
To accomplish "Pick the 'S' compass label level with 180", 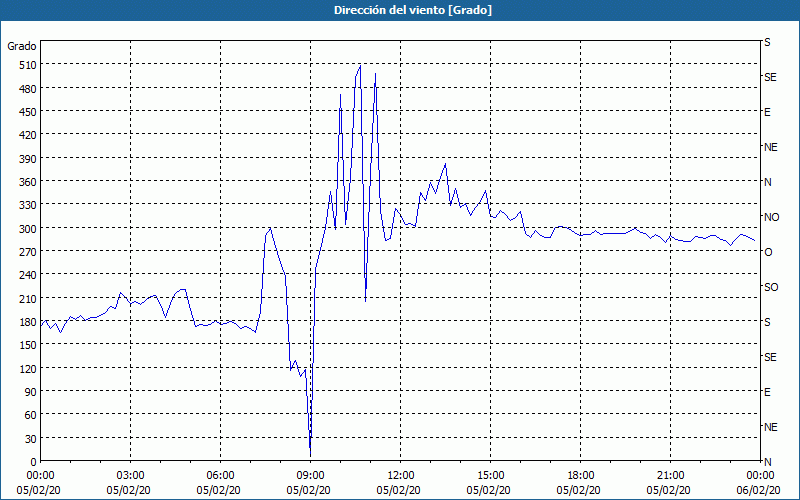I will pyautogui.click(x=767, y=322).
